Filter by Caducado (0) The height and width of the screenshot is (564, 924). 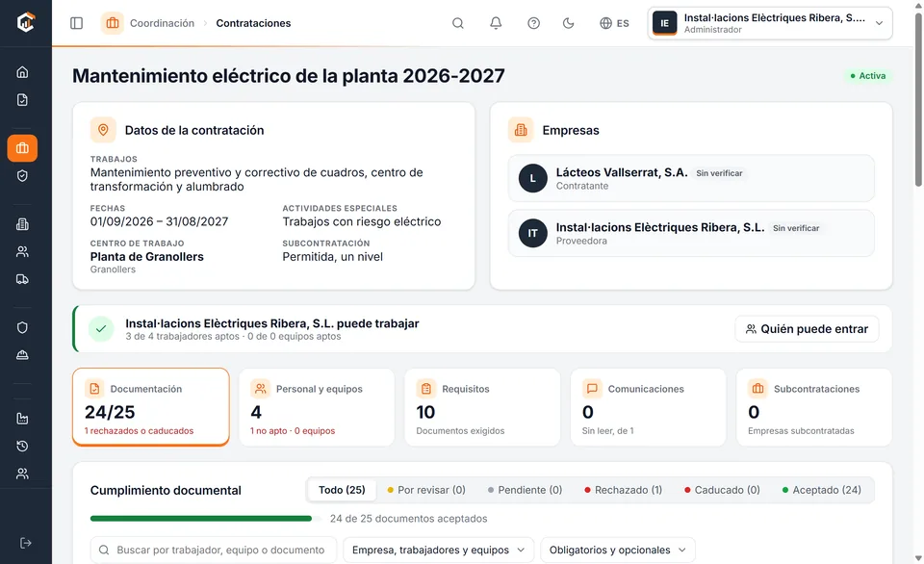point(722,490)
